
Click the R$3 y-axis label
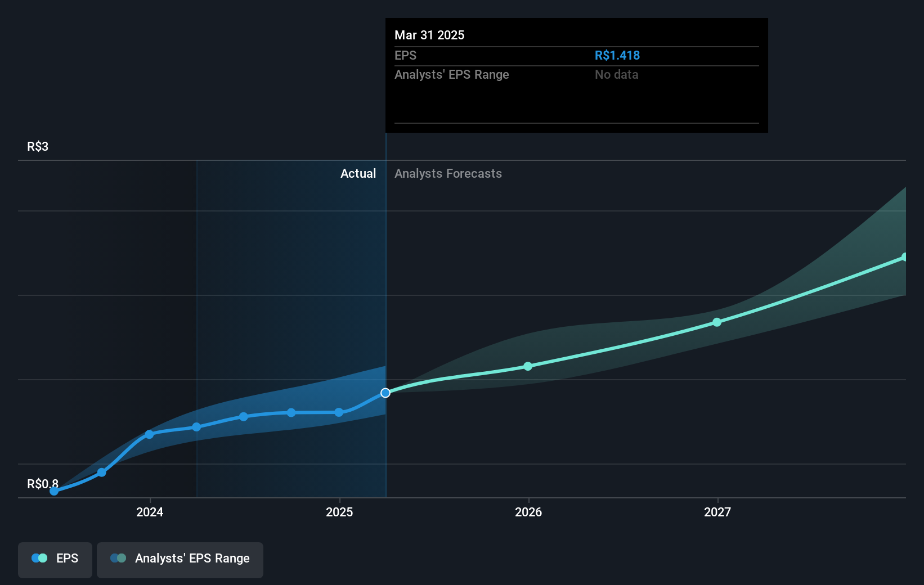38,146
